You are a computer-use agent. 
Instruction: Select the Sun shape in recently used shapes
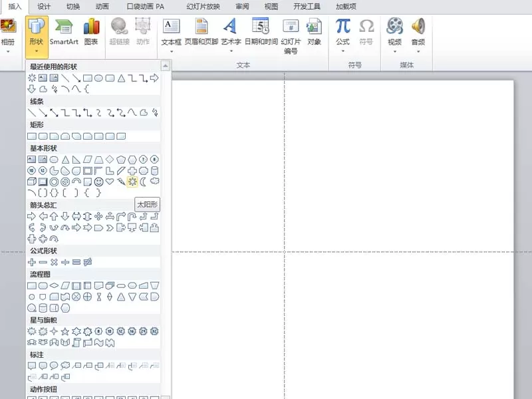click(x=31, y=78)
